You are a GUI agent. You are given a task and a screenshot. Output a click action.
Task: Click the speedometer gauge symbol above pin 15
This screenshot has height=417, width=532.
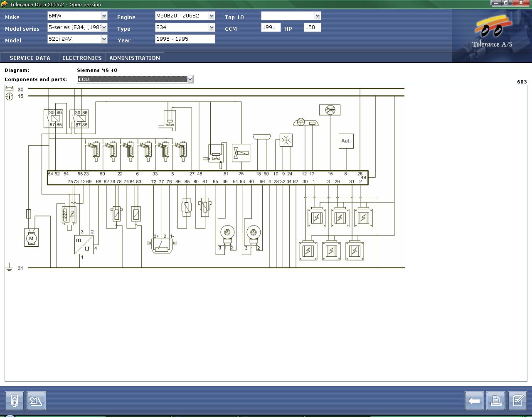330,110
